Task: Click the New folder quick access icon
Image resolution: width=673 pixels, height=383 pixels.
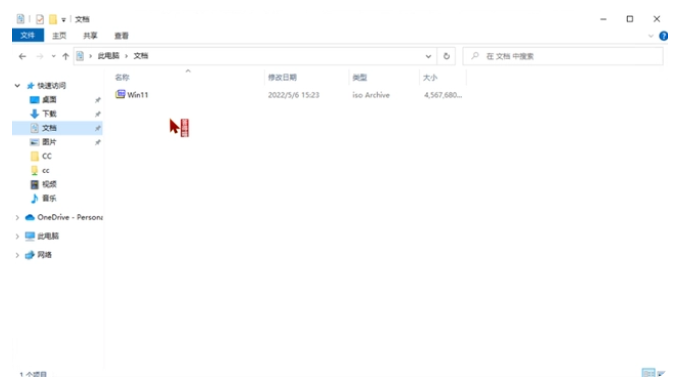Action: pos(53,19)
